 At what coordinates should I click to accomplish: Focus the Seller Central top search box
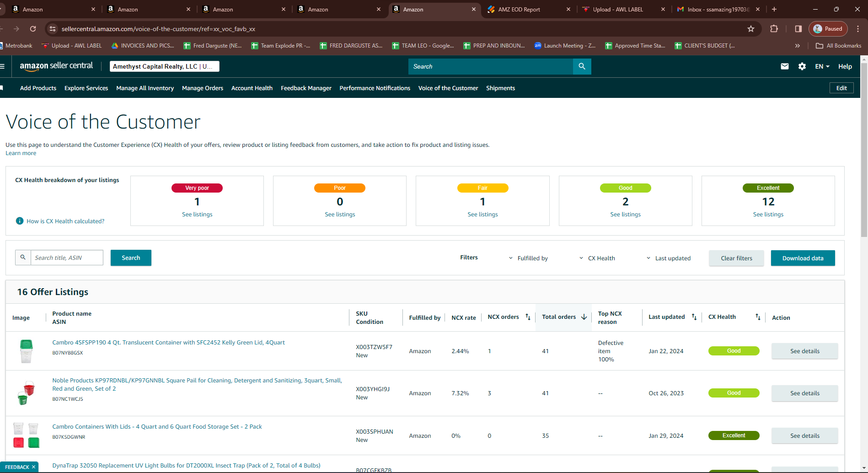[491, 66]
